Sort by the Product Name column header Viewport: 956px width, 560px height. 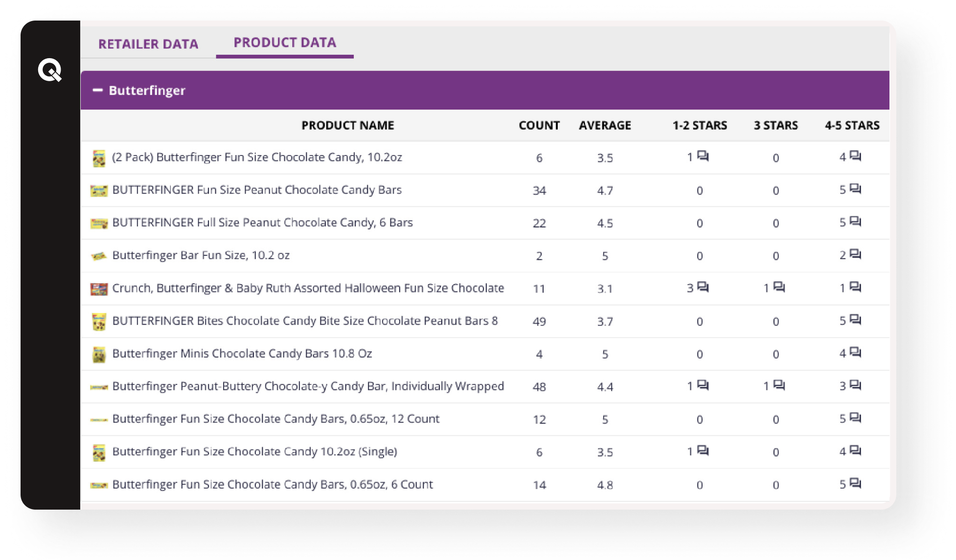click(x=347, y=125)
